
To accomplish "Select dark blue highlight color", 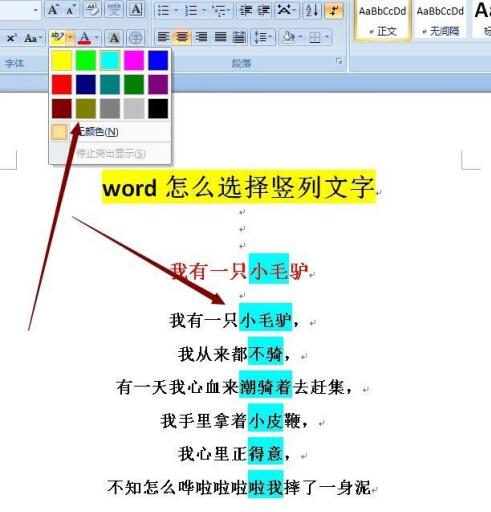I will point(86,84).
